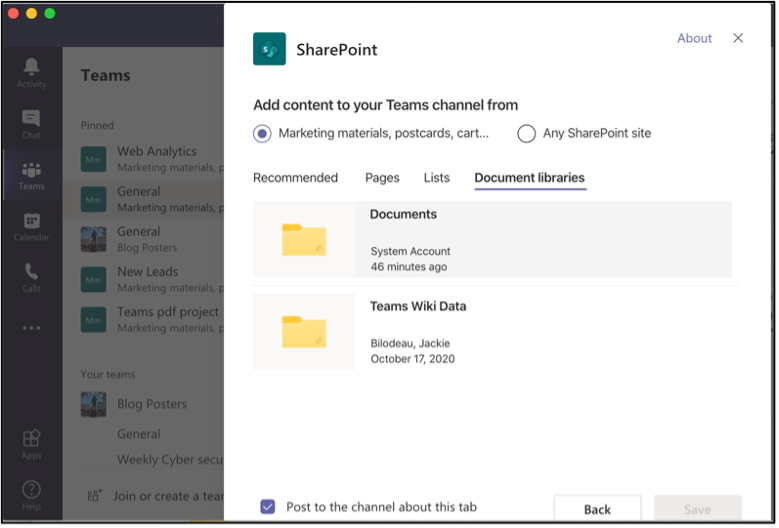Viewport: 779px width, 528px height.
Task: Select the Documents library title
Action: (x=403, y=215)
